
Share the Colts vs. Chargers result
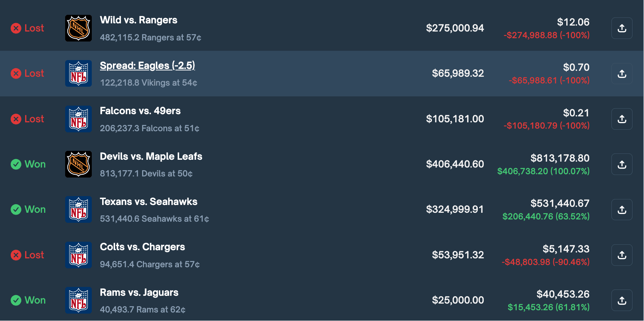pyautogui.click(x=622, y=255)
